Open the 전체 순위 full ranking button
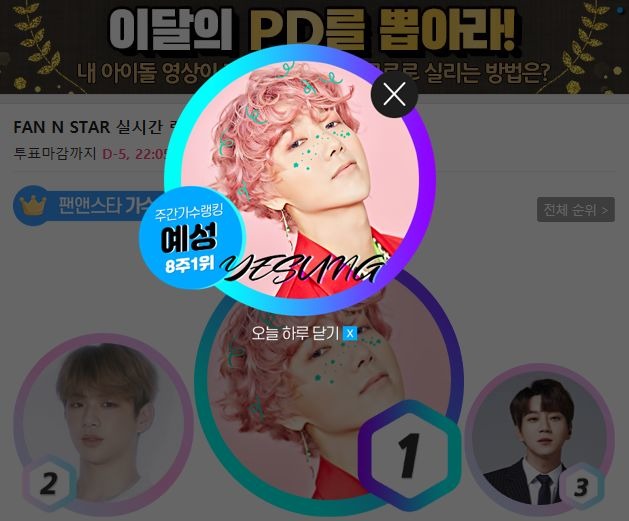This screenshot has height=521, width=629. [576, 209]
